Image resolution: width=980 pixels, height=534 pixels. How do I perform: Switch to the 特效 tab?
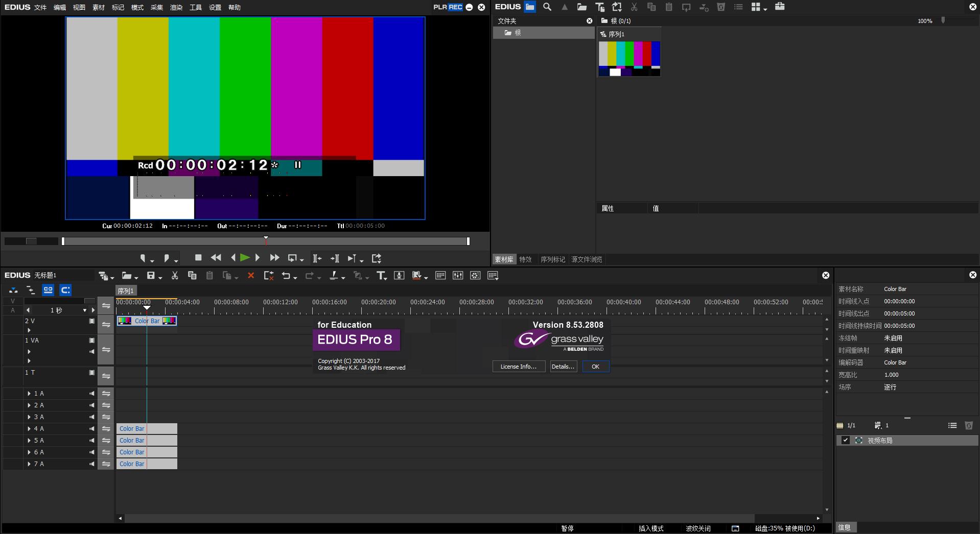click(x=525, y=259)
